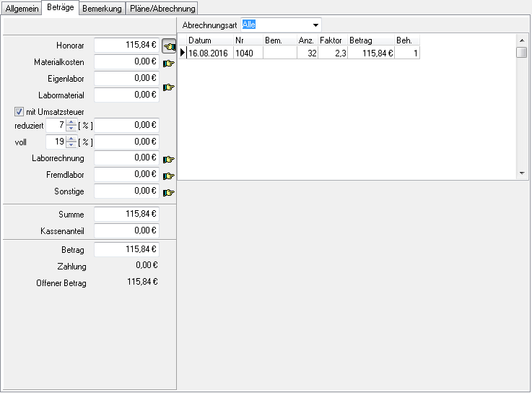This screenshot has height=393, width=532.
Task: Click the Kassenanteil amount field
Action: pos(126,231)
